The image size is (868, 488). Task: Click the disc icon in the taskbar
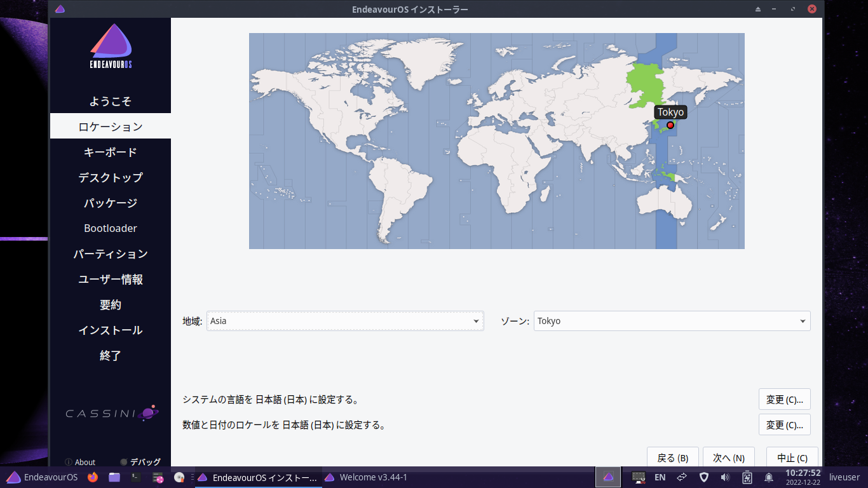pos(179,477)
